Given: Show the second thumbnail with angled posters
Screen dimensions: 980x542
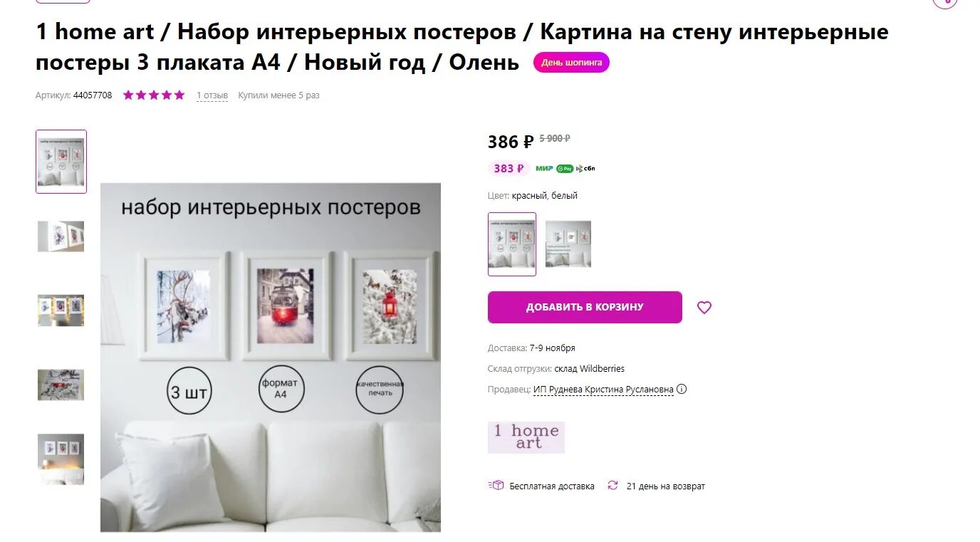Looking at the screenshot, I should (x=61, y=236).
